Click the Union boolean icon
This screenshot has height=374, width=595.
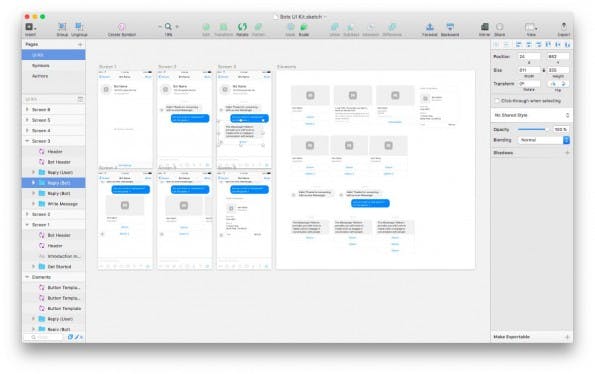coord(335,27)
